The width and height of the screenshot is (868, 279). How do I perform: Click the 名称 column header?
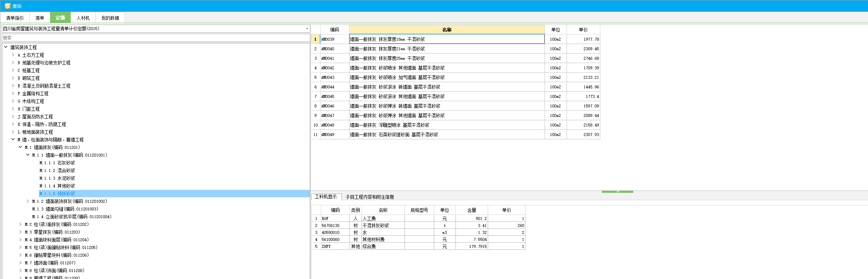click(x=447, y=30)
